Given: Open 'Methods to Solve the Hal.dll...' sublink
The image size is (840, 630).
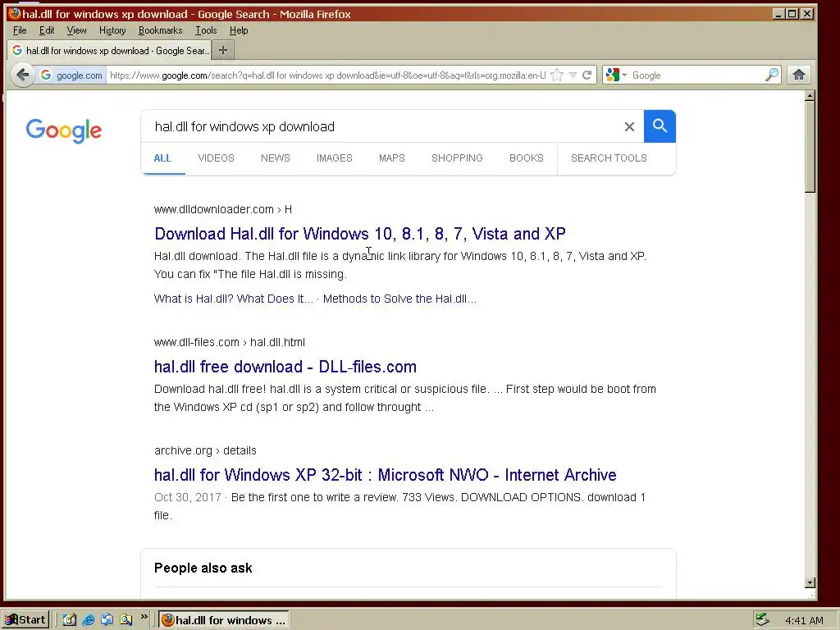Looking at the screenshot, I should pyautogui.click(x=399, y=299).
